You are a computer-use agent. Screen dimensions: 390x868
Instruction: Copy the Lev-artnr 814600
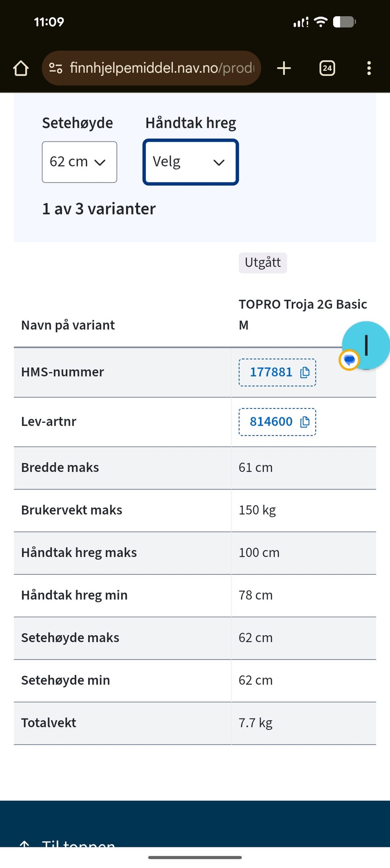(277, 422)
